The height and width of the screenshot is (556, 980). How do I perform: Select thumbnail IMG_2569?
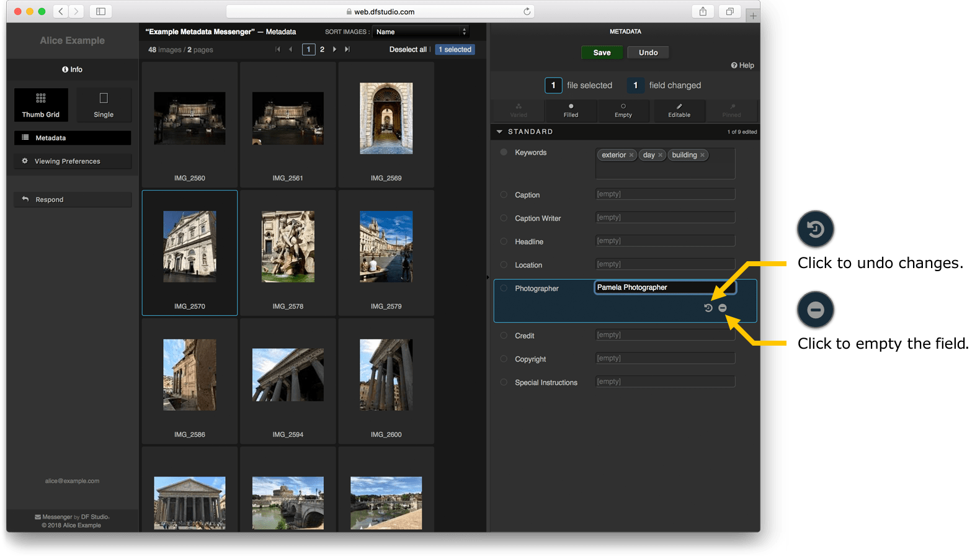pyautogui.click(x=386, y=124)
